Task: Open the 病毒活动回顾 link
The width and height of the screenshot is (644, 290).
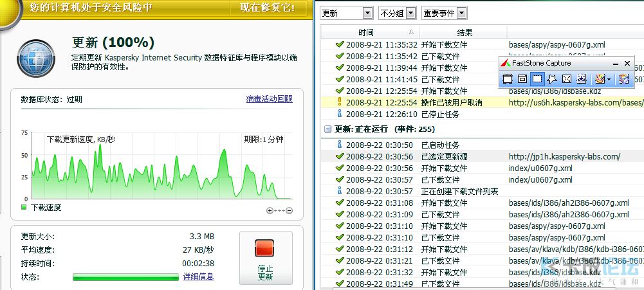Action: (270, 99)
